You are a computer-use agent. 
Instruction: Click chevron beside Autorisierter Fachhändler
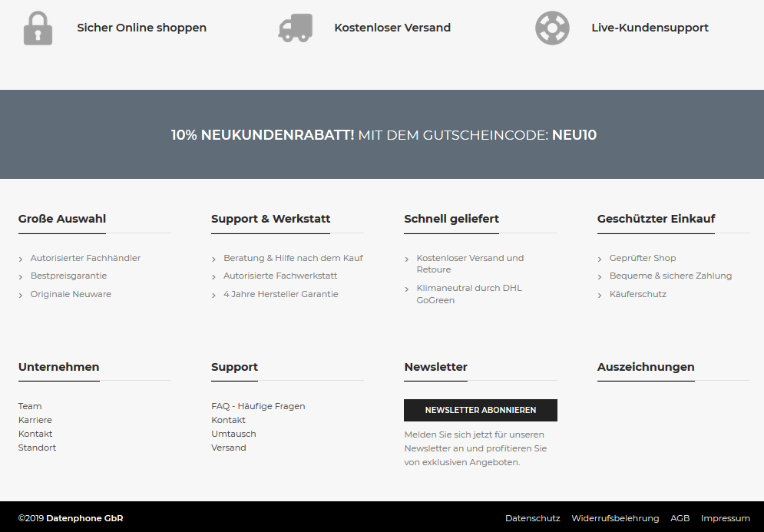pyautogui.click(x=21, y=259)
